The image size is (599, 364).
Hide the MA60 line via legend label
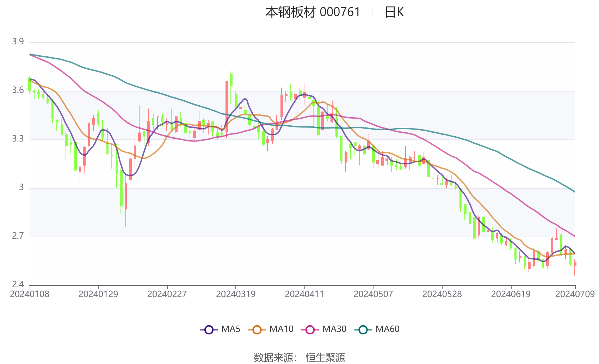[387, 329]
